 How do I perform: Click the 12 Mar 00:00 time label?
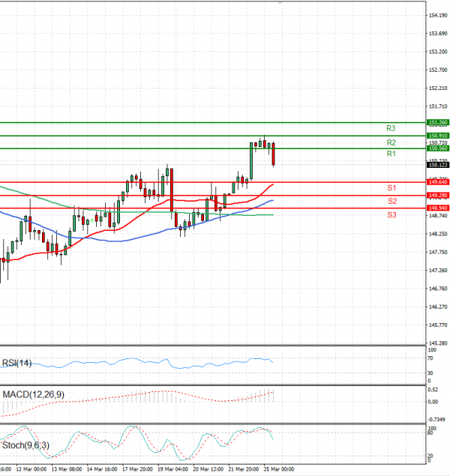coord(31,469)
